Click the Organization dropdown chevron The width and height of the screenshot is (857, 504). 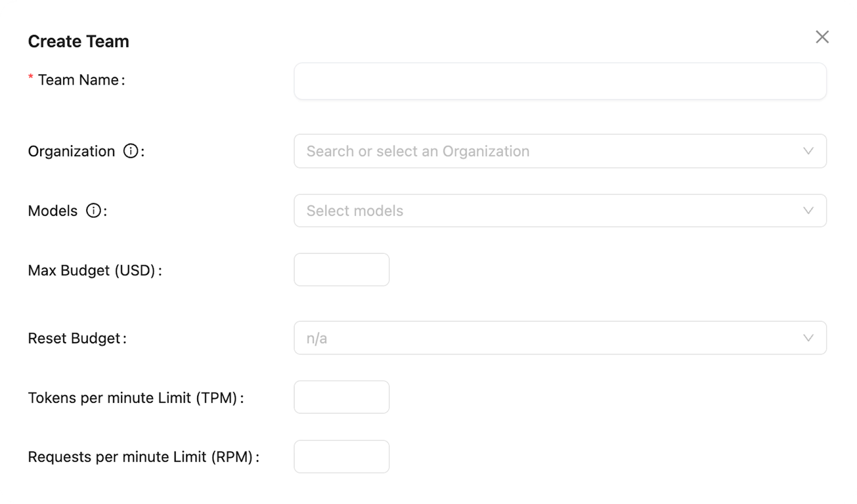809,152
